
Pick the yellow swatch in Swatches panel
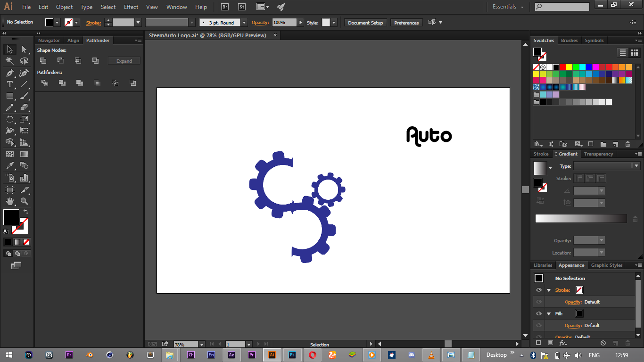569,67
